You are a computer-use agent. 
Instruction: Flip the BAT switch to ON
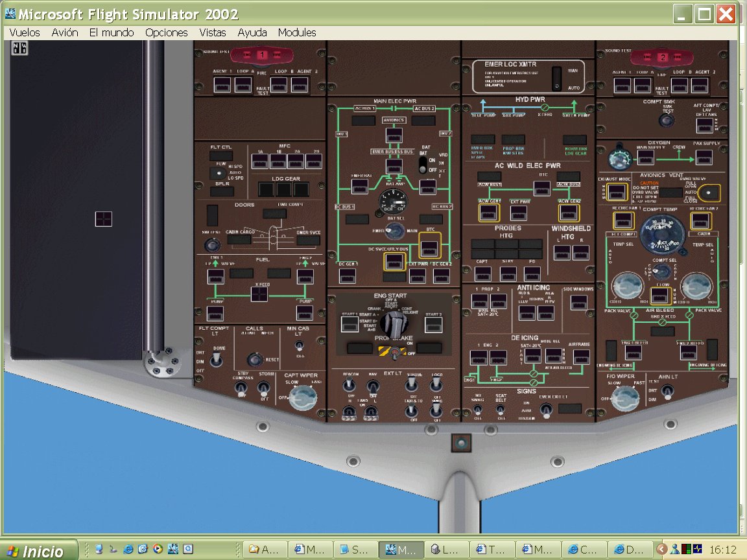[x=423, y=165]
